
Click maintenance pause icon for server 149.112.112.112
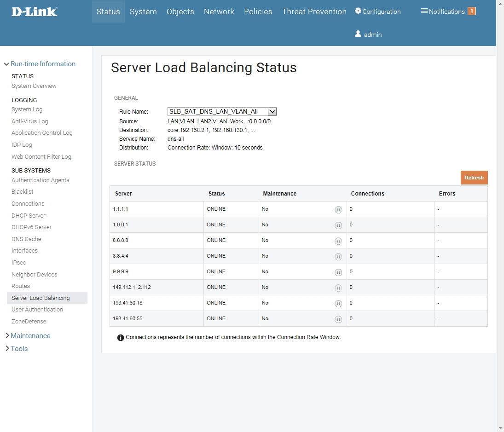point(338,288)
